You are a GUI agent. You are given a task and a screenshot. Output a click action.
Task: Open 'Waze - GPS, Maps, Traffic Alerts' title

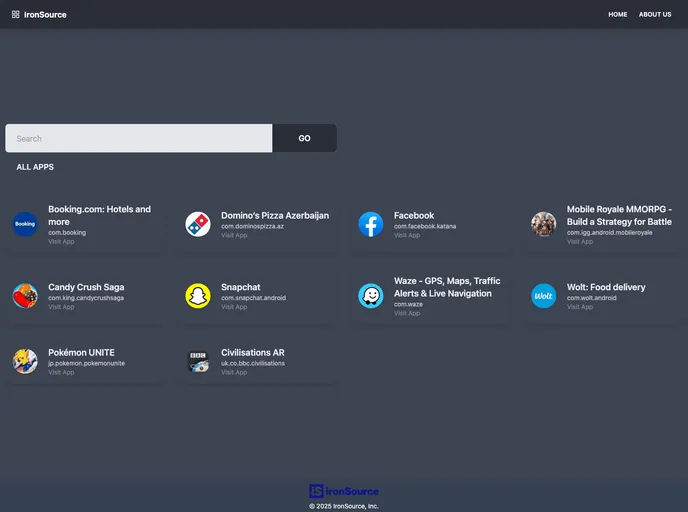coord(447,287)
